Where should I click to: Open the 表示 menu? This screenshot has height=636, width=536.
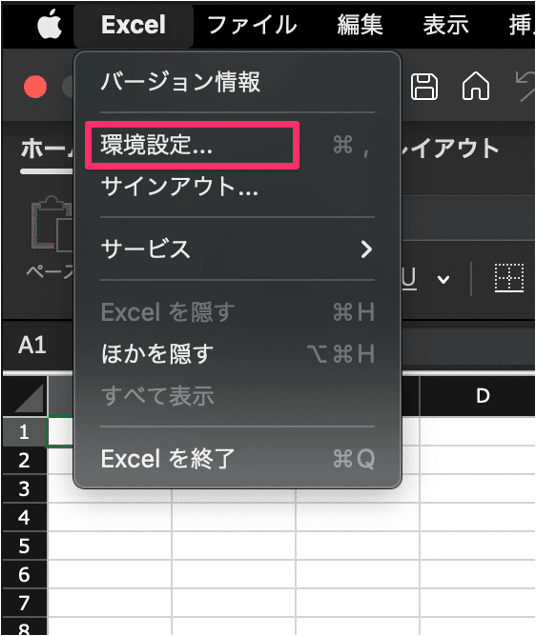click(446, 25)
